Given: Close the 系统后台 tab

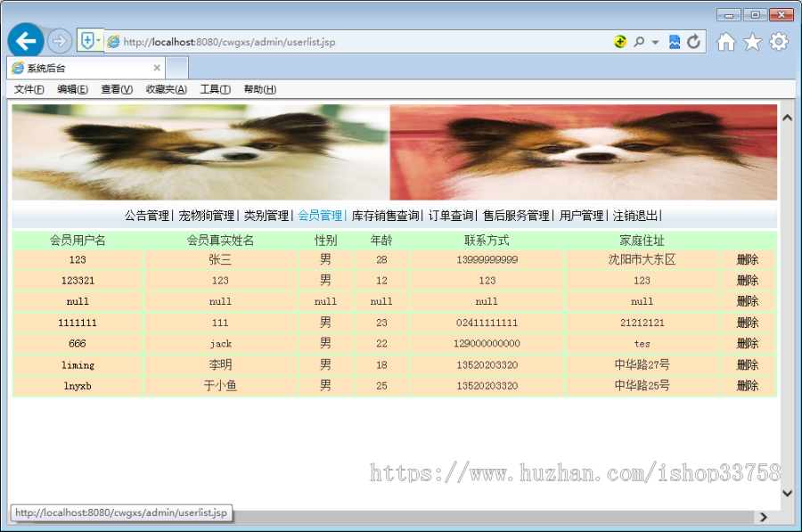Looking at the screenshot, I should click(157, 68).
